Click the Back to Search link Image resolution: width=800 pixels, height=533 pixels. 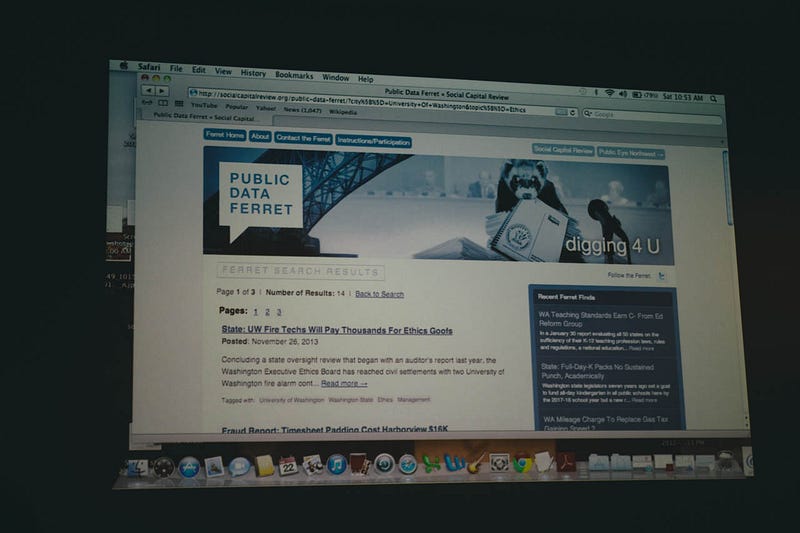click(x=379, y=294)
